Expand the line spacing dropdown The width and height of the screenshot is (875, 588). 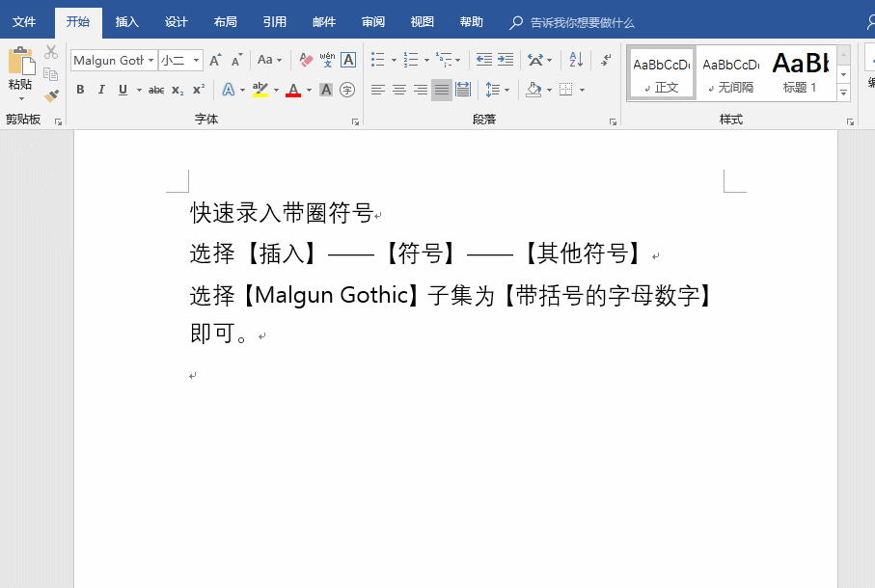[506, 90]
